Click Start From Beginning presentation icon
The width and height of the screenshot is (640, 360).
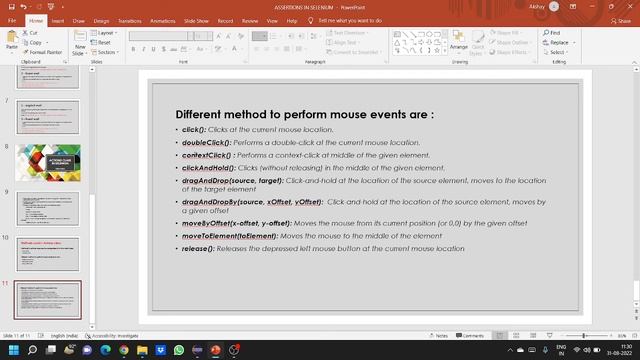pyautogui.click(x=51, y=7)
